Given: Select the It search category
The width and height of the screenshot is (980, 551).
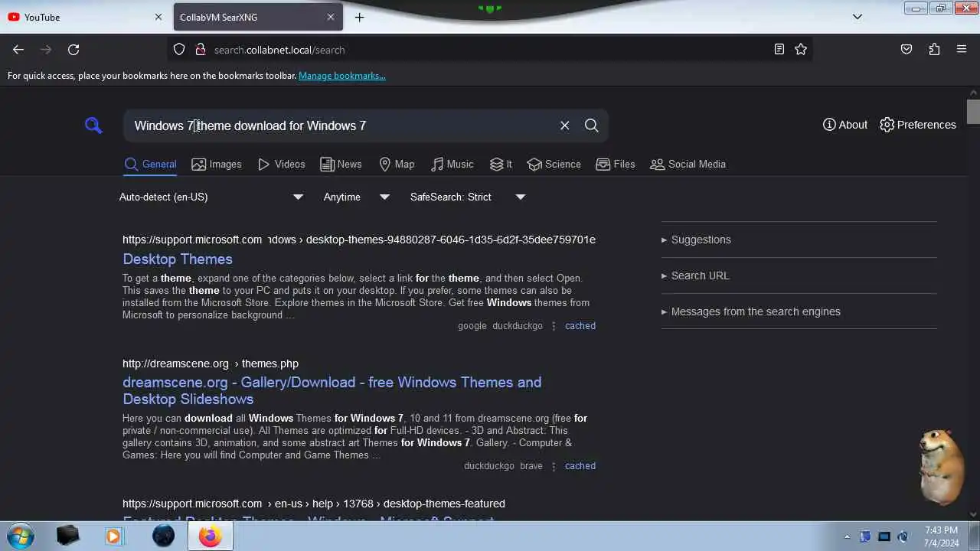Looking at the screenshot, I should point(501,164).
